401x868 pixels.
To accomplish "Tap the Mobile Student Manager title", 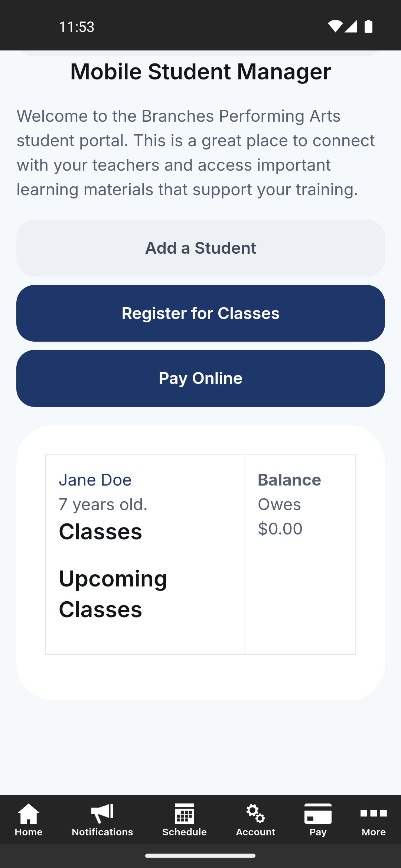I will click(200, 72).
